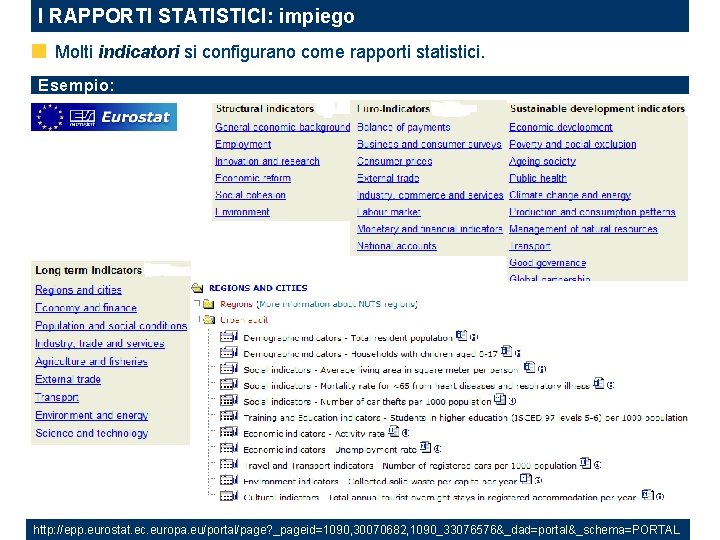Open Science and technology link
This screenshot has width=720, height=540.
click(91, 433)
